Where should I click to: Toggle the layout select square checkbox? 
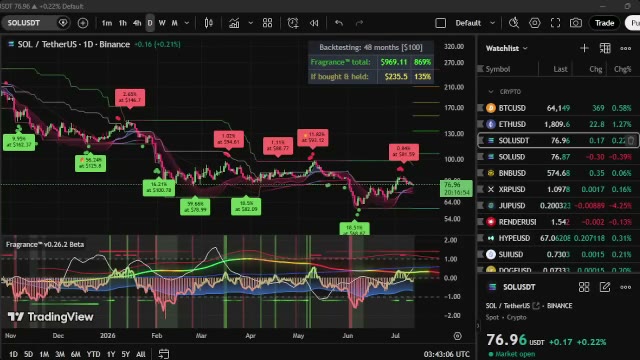point(440,23)
